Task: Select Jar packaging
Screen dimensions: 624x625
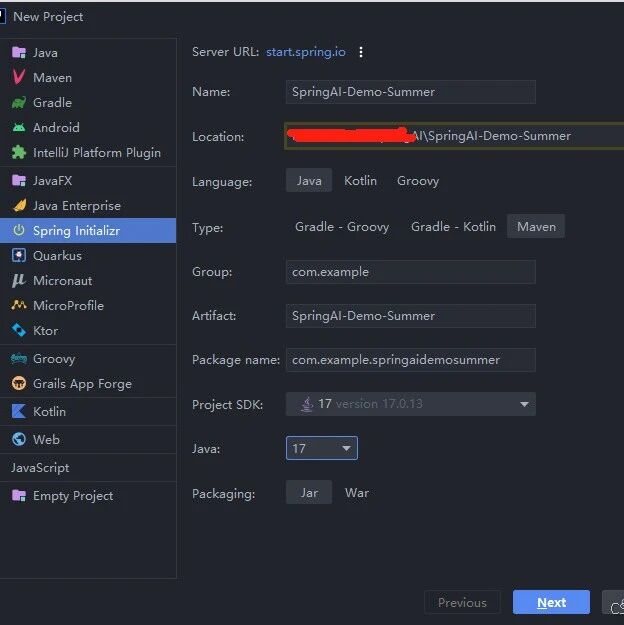Action: pos(309,493)
